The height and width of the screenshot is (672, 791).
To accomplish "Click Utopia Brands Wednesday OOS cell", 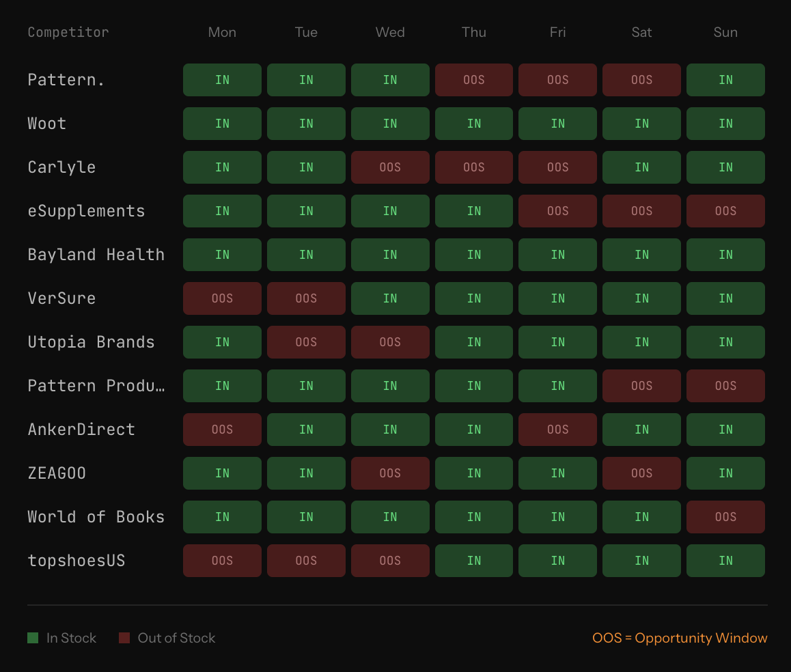I will click(x=390, y=342).
